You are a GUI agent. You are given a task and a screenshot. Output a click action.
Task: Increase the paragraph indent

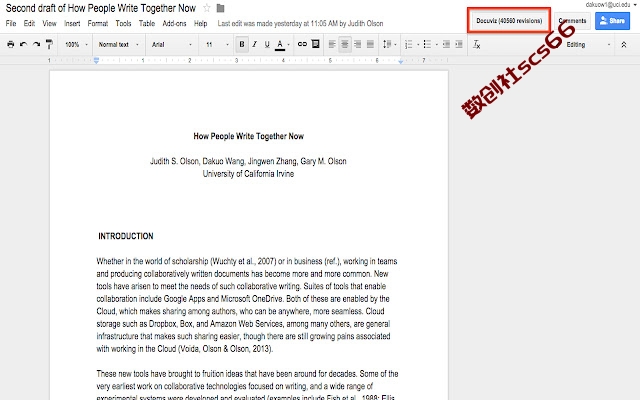459,44
